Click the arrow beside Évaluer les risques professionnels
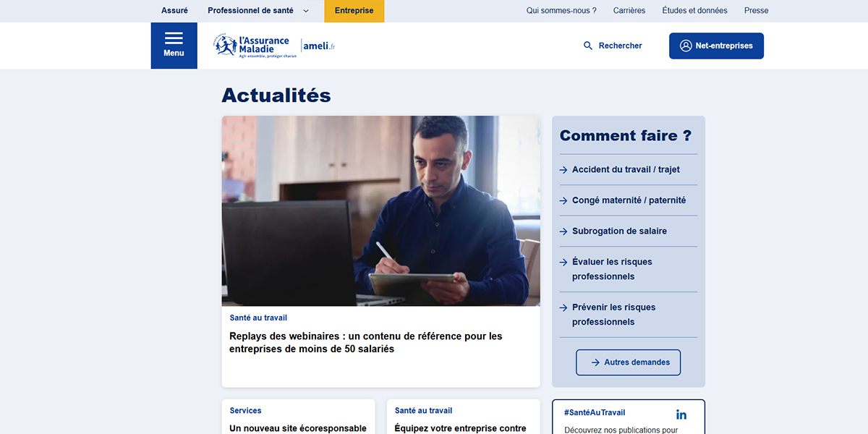 click(562, 262)
